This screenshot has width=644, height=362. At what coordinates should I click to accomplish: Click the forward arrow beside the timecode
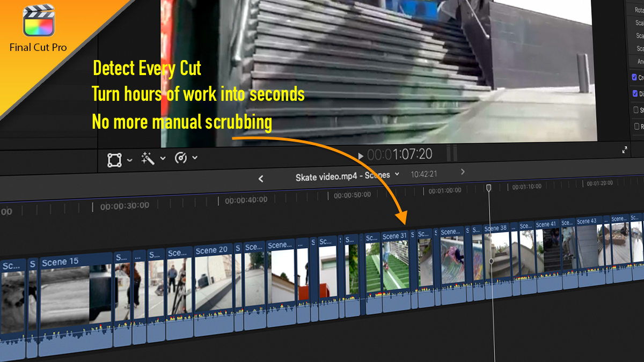tap(462, 172)
